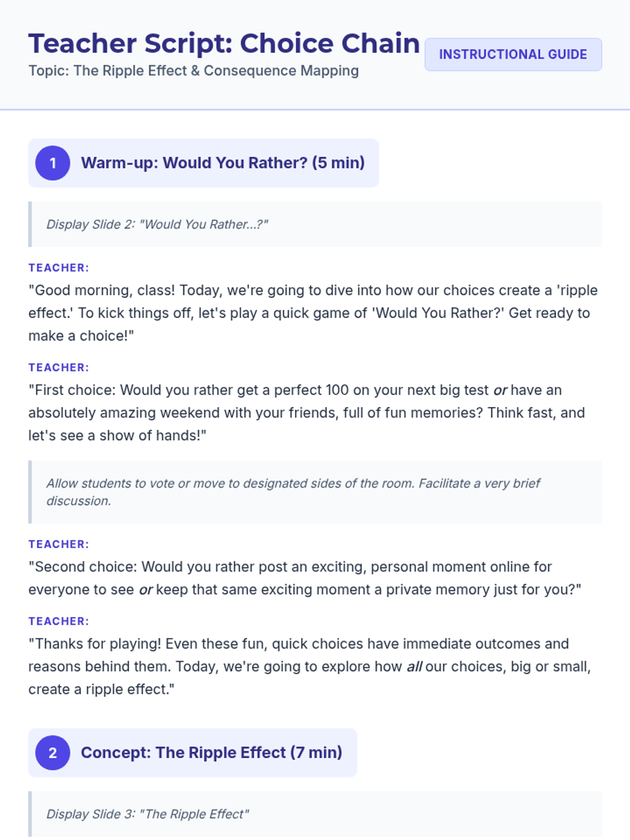Click the TEACHER label above First choice
This screenshot has width=630, height=840.
59,367
